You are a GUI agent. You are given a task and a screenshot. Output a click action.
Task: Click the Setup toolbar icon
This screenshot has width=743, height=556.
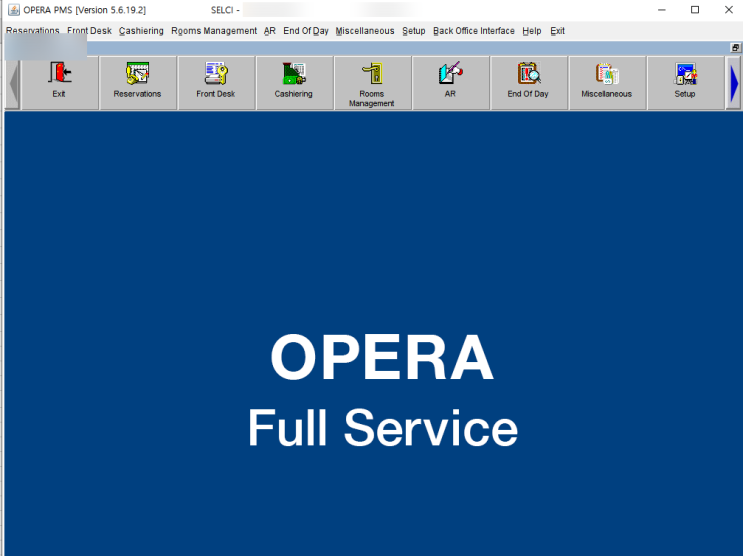click(685, 82)
